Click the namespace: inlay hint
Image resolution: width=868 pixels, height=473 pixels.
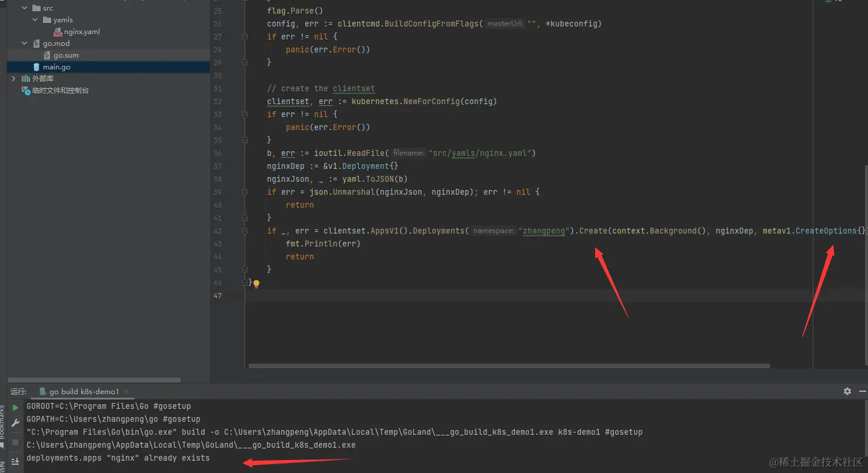[493, 231]
